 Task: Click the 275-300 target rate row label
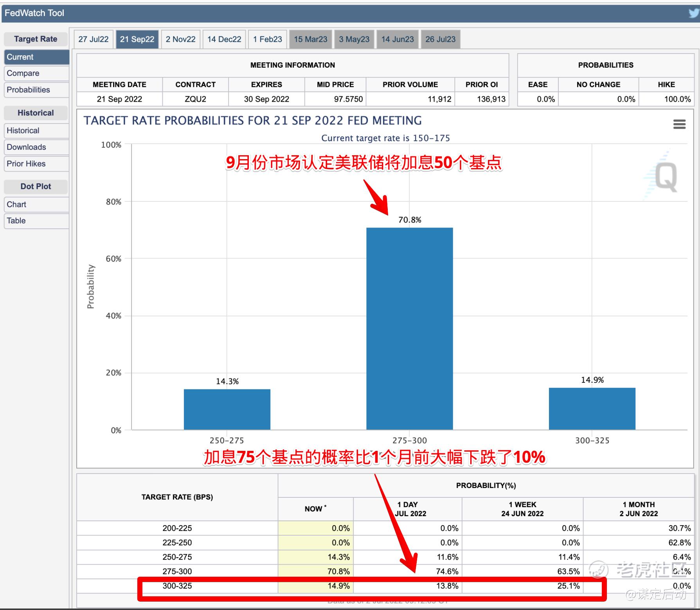pyautogui.click(x=177, y=572)
